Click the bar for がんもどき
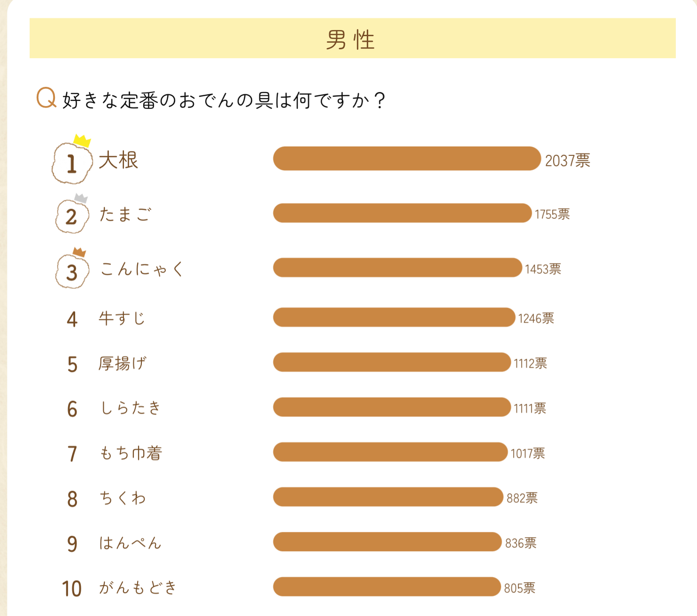Screen dimensions: 697x616 (387, 587)
